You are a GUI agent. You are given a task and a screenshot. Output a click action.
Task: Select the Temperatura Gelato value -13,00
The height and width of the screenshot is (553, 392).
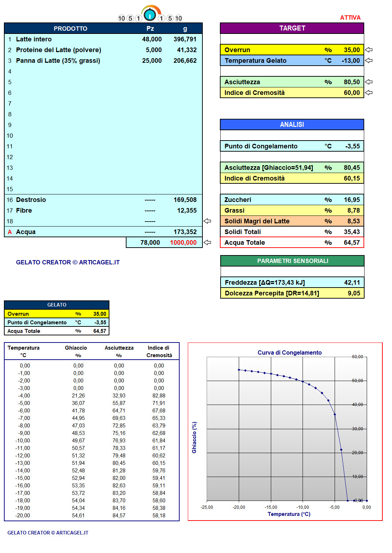(351, 61)
